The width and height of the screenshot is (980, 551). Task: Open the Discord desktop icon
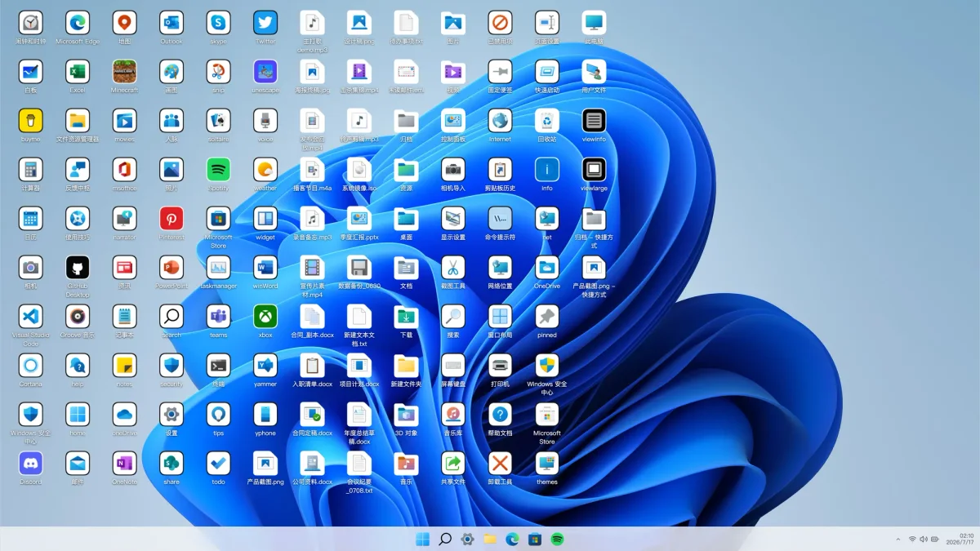[x=30, y=464]
